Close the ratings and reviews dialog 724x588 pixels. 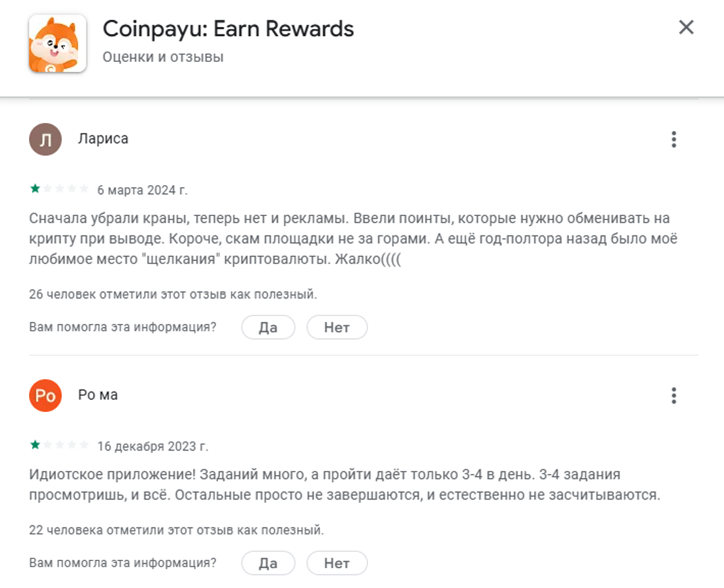coord(686,27)
